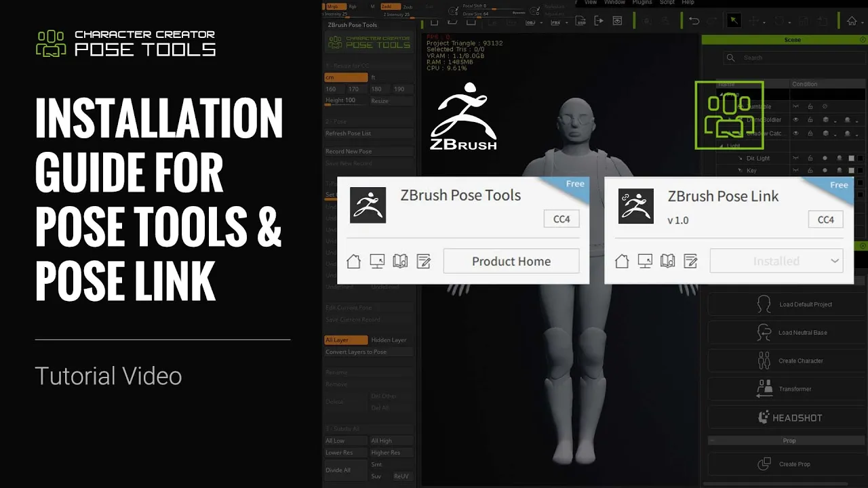The width and height of the screenshot is (868, 488).
Task: Toggle Demo Soldier visibility eye
Action: [x=796, y=120]
